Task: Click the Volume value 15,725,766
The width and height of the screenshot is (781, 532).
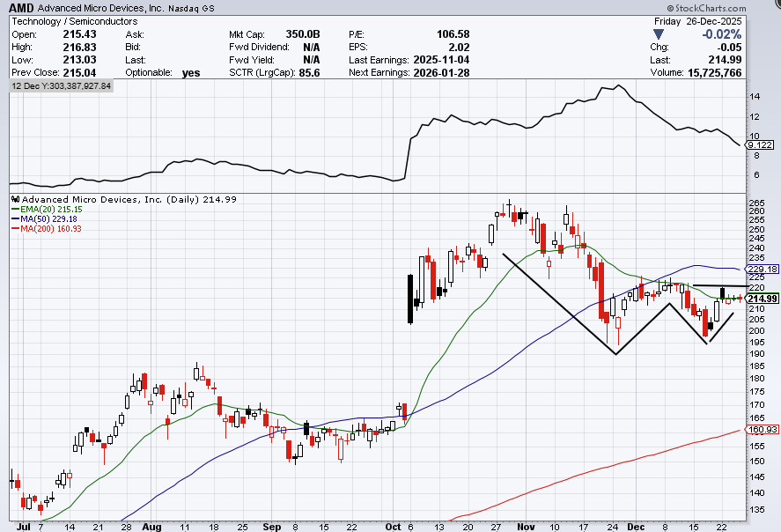Action: pyautogui.click(x=715, y=72)
